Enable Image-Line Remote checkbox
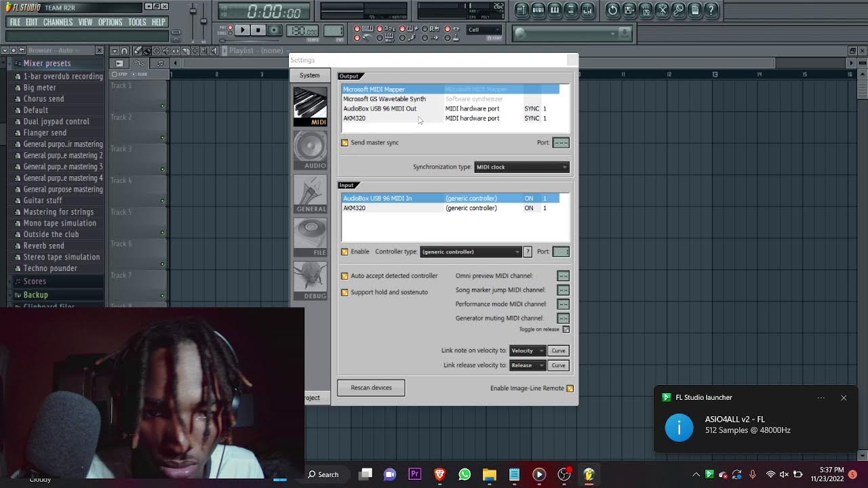Image resolution: width=868 pixels, height=488 pixels. click(570, 388)
